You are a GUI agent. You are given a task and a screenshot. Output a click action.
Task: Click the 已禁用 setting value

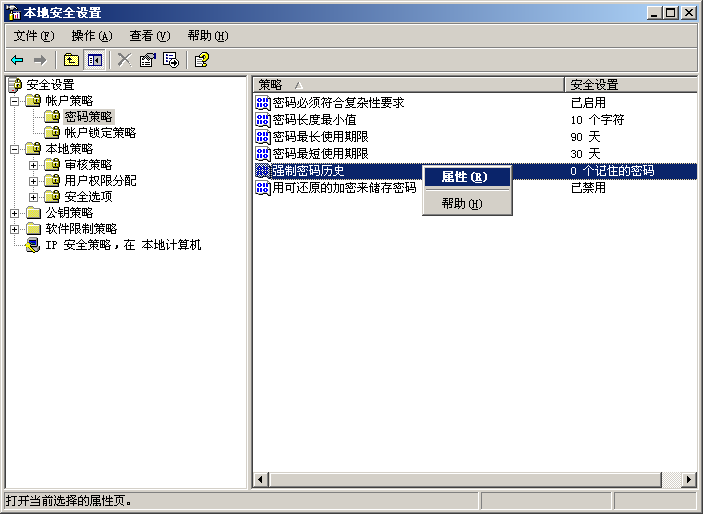tap(588, 187)
